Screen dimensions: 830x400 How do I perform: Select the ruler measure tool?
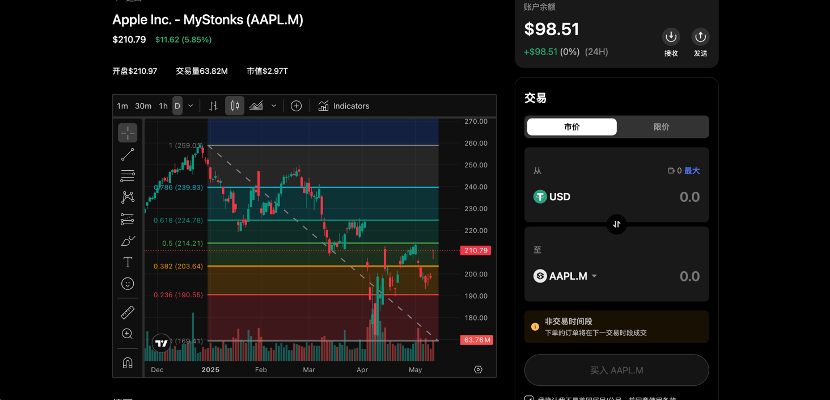[128, 312]
